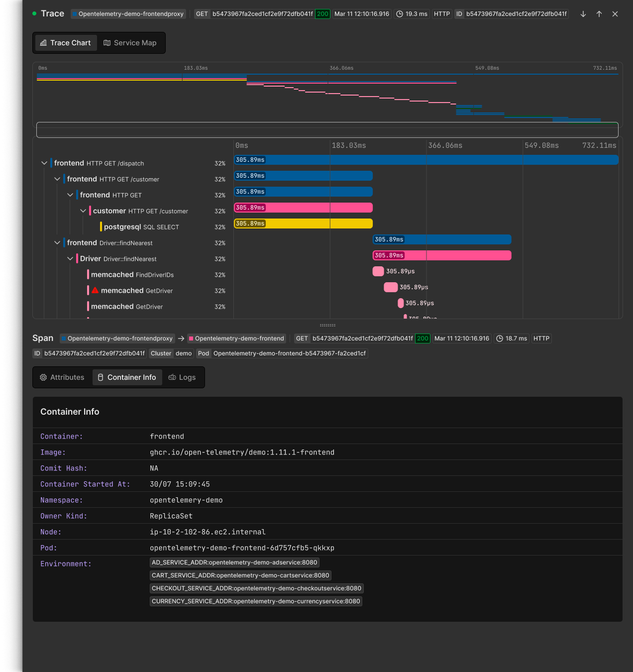
Task: Click the up arrow previous-trace icon
Action: pyautogui.click(x=599, y=14)
